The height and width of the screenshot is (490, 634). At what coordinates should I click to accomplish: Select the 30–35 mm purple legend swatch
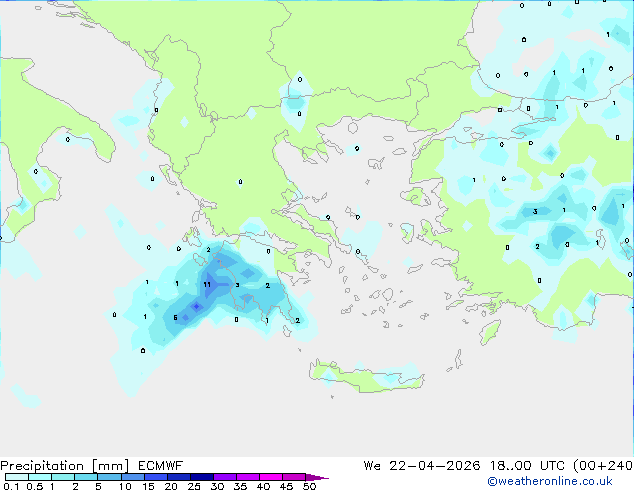click(225, 477)
